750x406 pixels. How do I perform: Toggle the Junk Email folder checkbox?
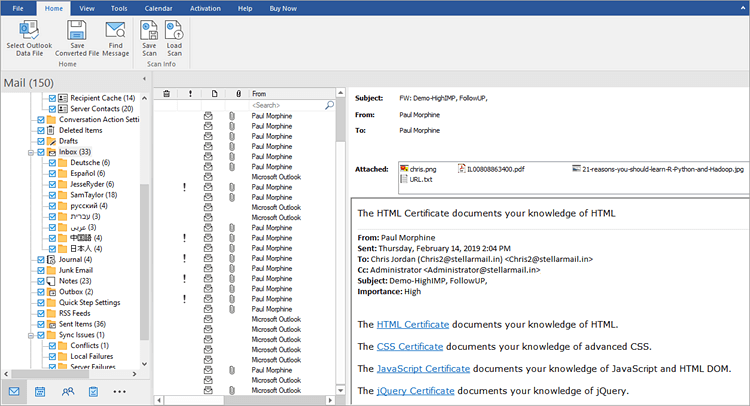point(40,270)
